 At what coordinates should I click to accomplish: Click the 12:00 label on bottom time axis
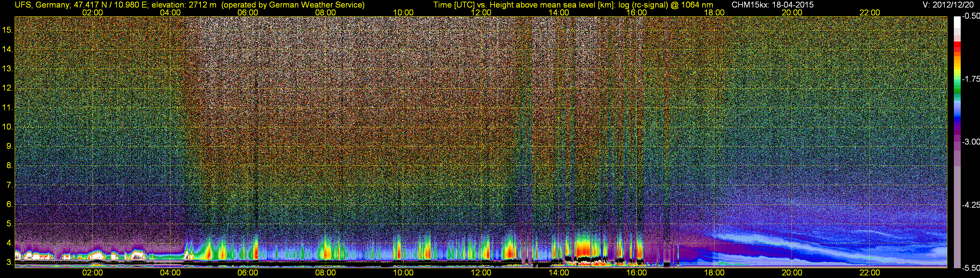(x=481, y=273)
